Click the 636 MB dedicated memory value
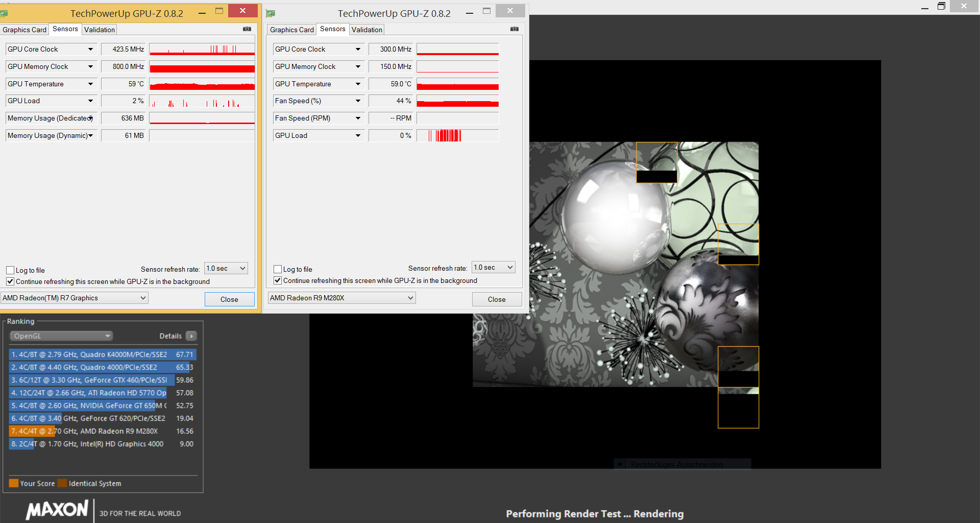 click(x=124, y=118)
